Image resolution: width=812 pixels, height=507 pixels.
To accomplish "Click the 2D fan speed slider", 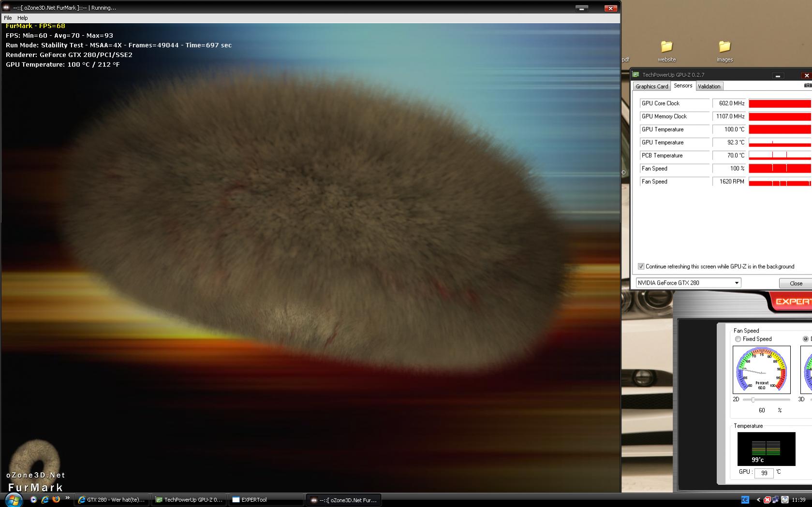I will pyautogui.click(x=767, y=400).
